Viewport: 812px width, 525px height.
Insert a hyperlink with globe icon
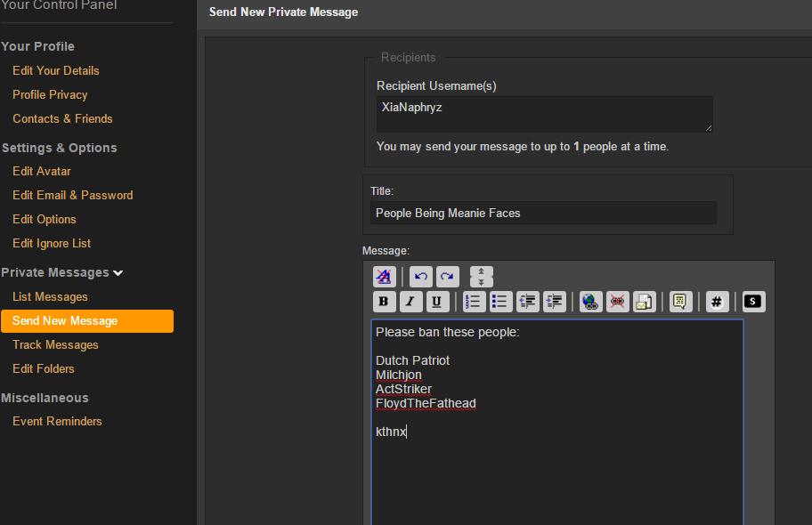[590, 302]
